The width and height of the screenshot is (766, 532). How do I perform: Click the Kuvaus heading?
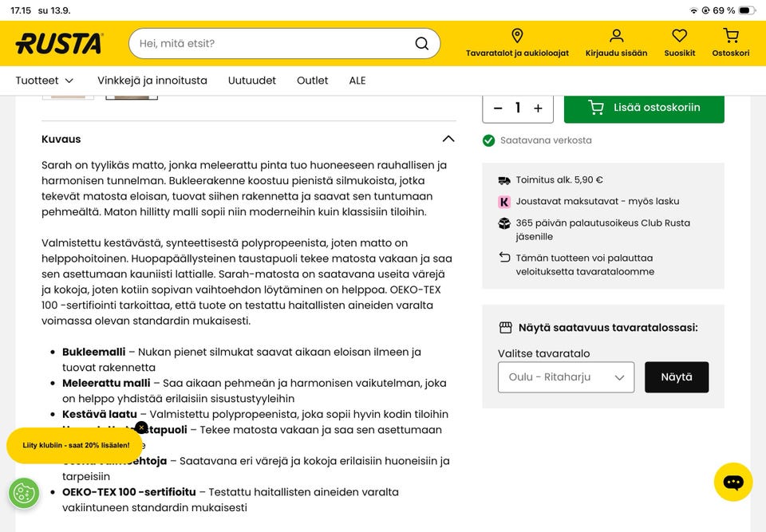point(61,140)
